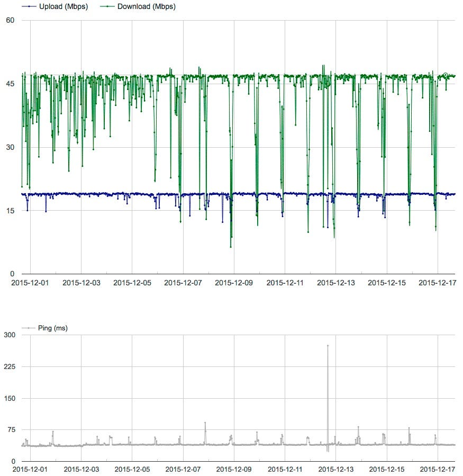Image resolution: width=463 pixels, height=476 pixels.
Task: Click the gray Ping legend line marker
Action: [29, 328]
